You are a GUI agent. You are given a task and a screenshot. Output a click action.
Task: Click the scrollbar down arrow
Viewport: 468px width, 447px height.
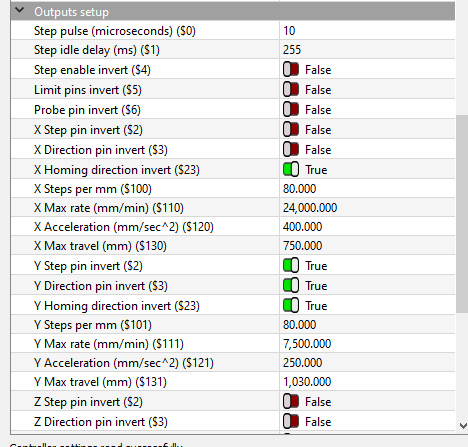click(463, 426)
